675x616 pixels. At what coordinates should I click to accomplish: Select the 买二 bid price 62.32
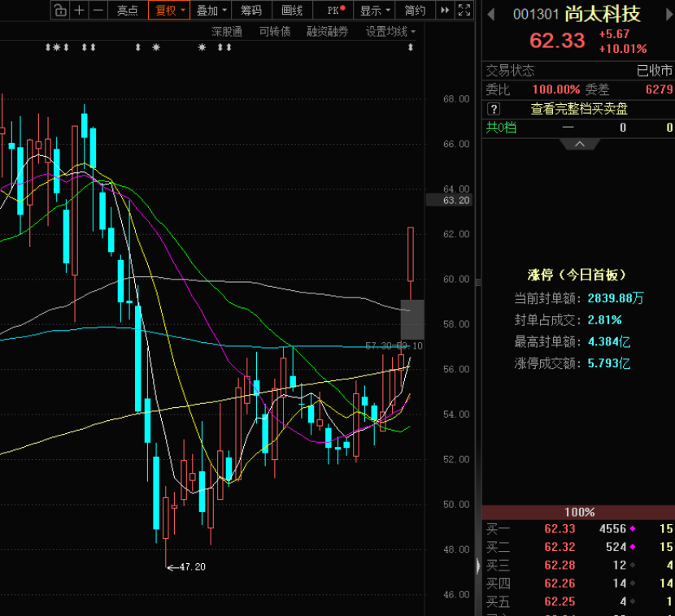pyautogui.click(x=560, y=547)
